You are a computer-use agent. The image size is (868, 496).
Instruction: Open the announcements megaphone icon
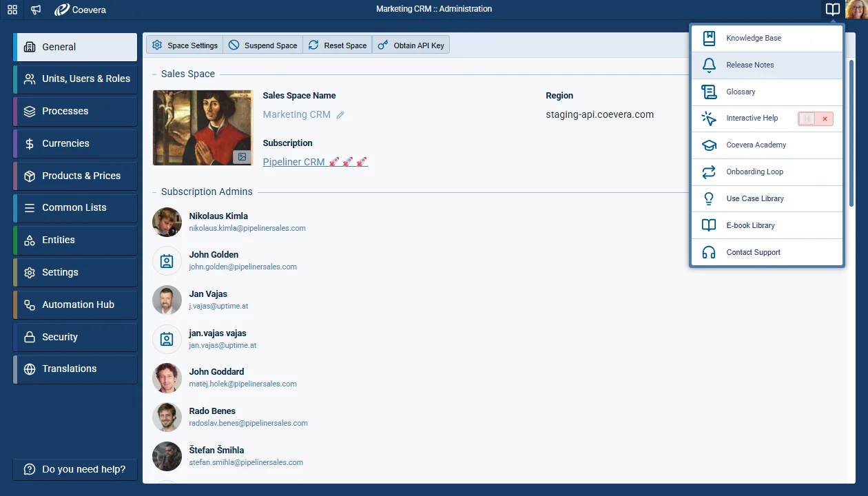[36, 10]
